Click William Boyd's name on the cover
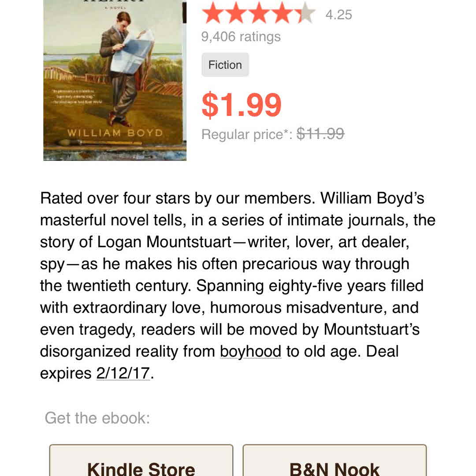Screen dimensions: 476x476 [115, 133]
